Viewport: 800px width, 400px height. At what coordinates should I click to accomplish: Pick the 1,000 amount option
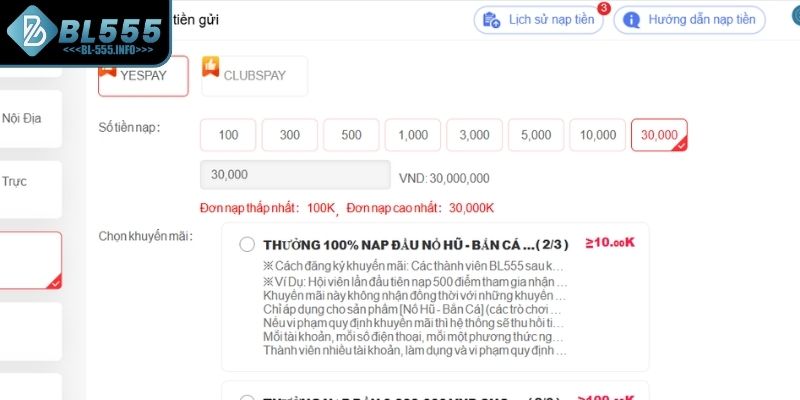pyautogui.click(x=413, y=135)
